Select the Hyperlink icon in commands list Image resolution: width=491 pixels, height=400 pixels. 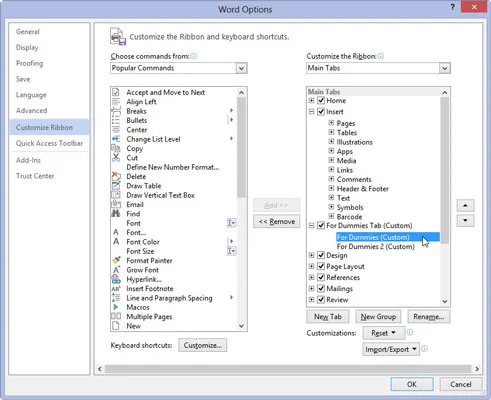click(x=116, y=279)
